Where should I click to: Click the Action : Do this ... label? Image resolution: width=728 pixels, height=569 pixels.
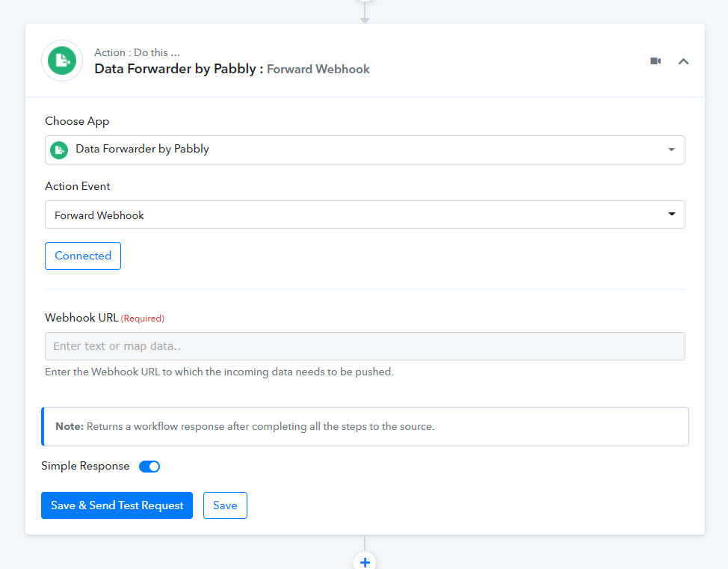coord(137,52)
